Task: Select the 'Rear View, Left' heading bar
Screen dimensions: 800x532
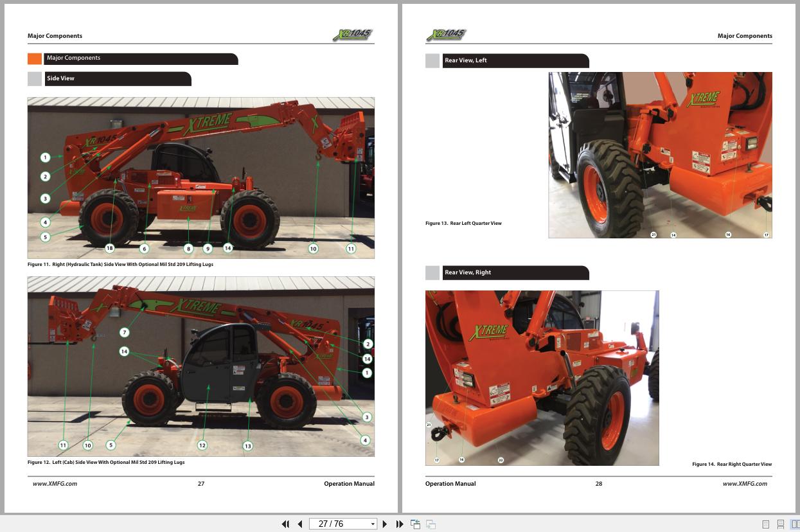Action: [515, 61]
